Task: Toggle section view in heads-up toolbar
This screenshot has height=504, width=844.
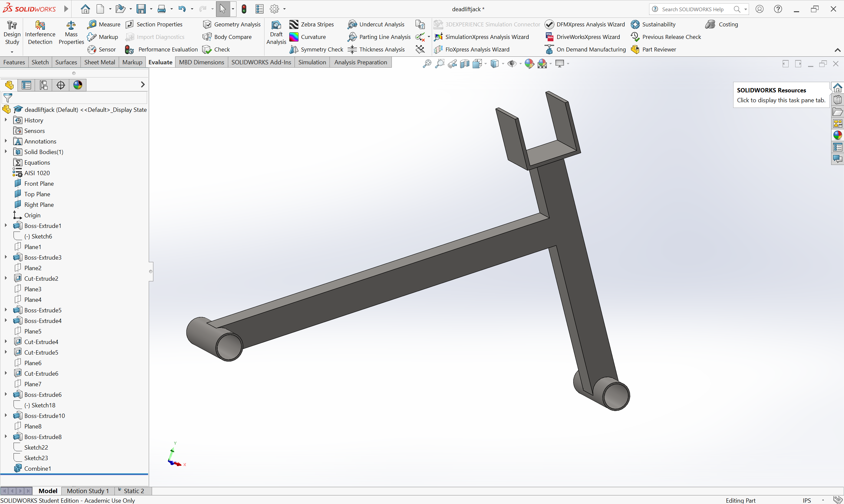Action: pyautogui.click(x=464, y=64)
